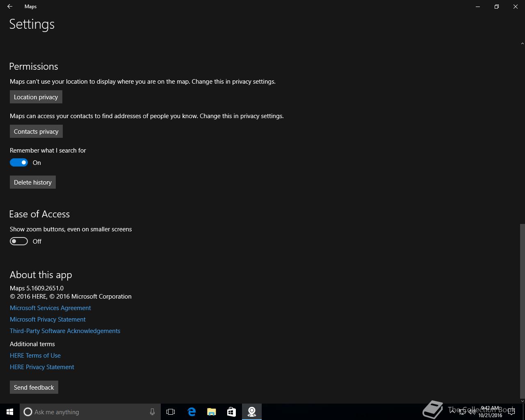The height and width of the screenshot is (420, 525).
Task: Enable Show zoom buttons toggle
Action: click(19, 242)
